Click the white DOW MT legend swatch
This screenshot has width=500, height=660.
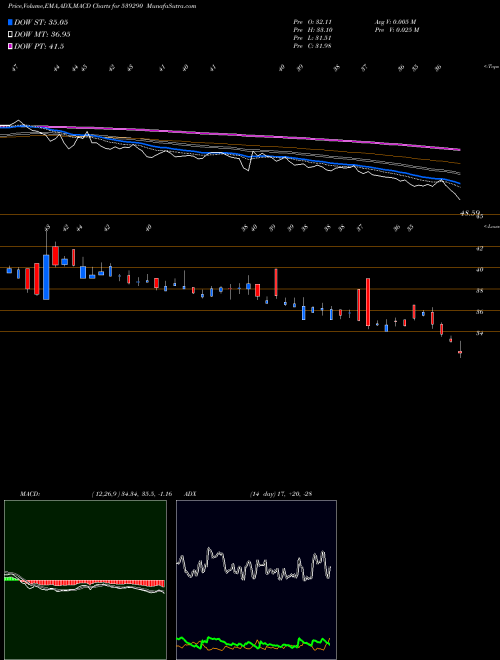pos(10,35)
